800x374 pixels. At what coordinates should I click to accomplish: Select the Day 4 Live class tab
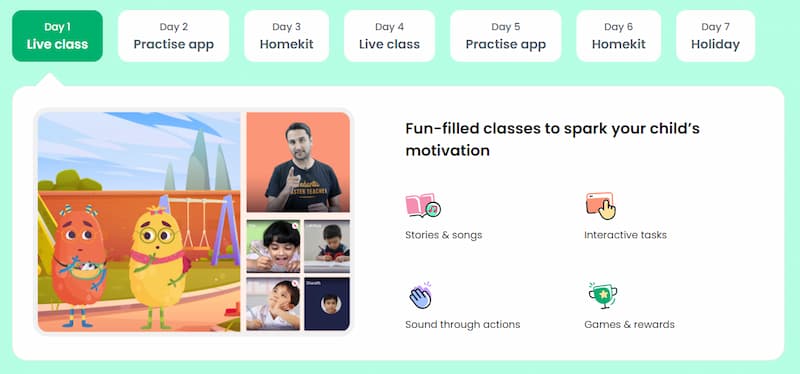tap(389, 36)
